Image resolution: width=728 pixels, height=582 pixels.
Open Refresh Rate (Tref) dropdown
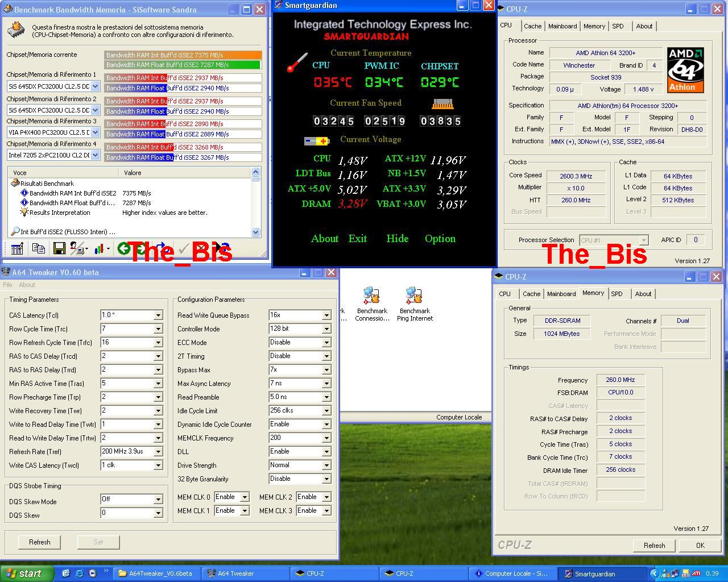158,451
